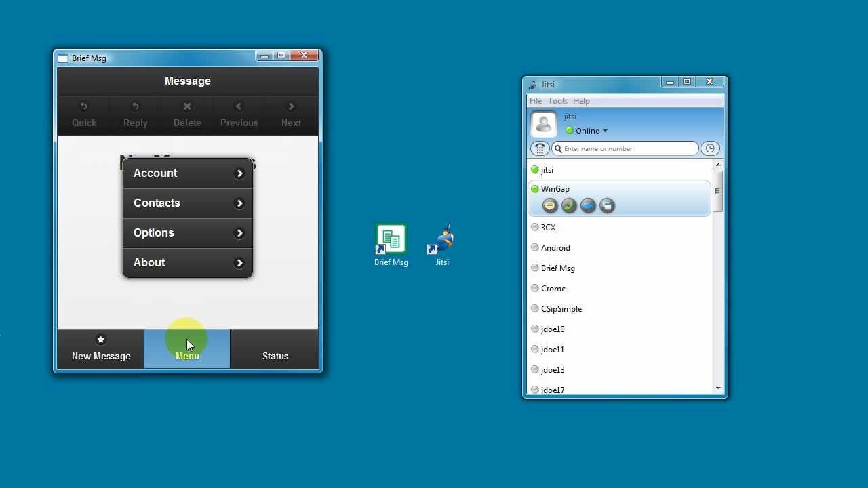Select the Crome contact
This screenshot has width=868, height=488.
tap(619, 289)
